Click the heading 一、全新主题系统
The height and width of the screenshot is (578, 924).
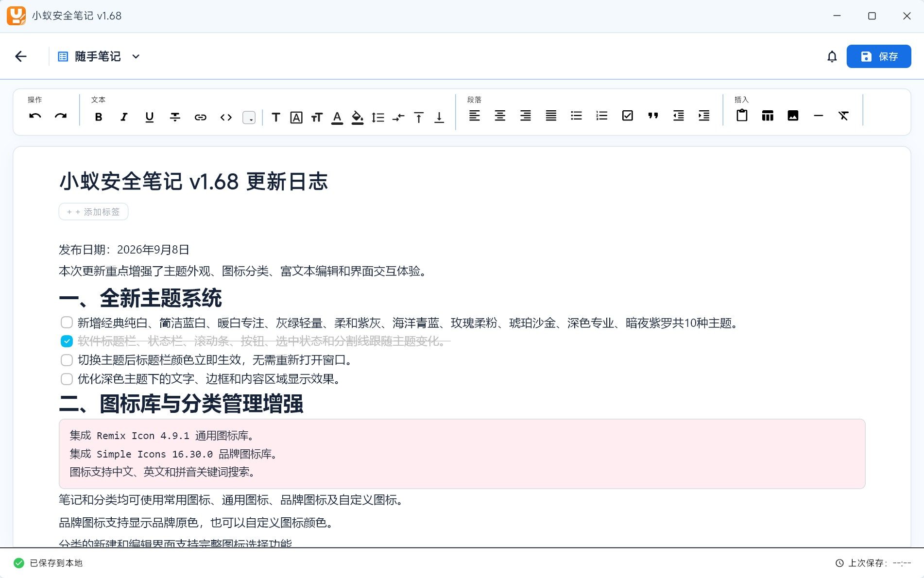point(140,298)
